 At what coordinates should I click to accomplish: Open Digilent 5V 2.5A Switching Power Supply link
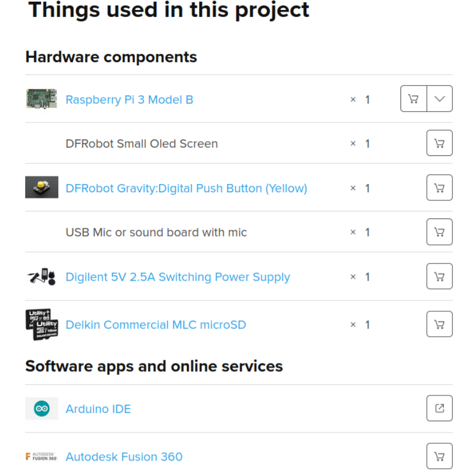[178, 277]
